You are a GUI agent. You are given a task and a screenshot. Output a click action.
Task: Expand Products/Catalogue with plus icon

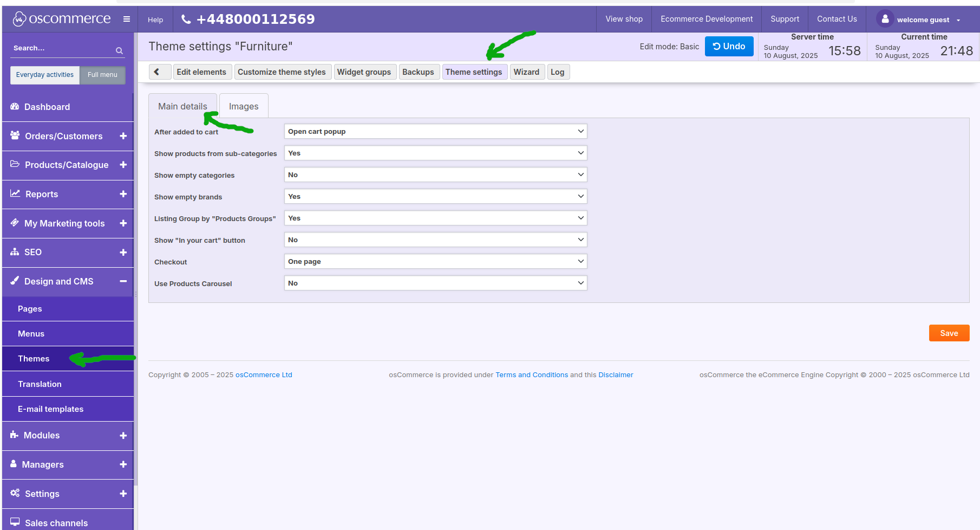point(123,165)
